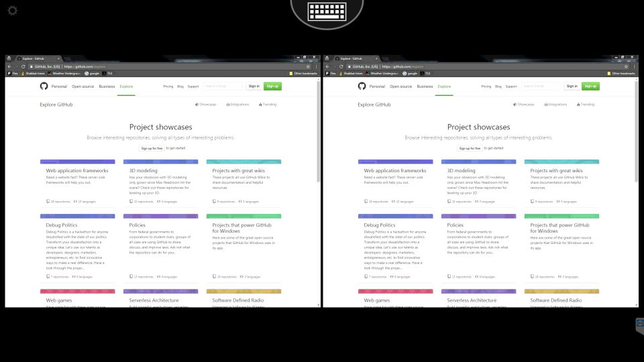Open Policies showcase in left window

137,225
